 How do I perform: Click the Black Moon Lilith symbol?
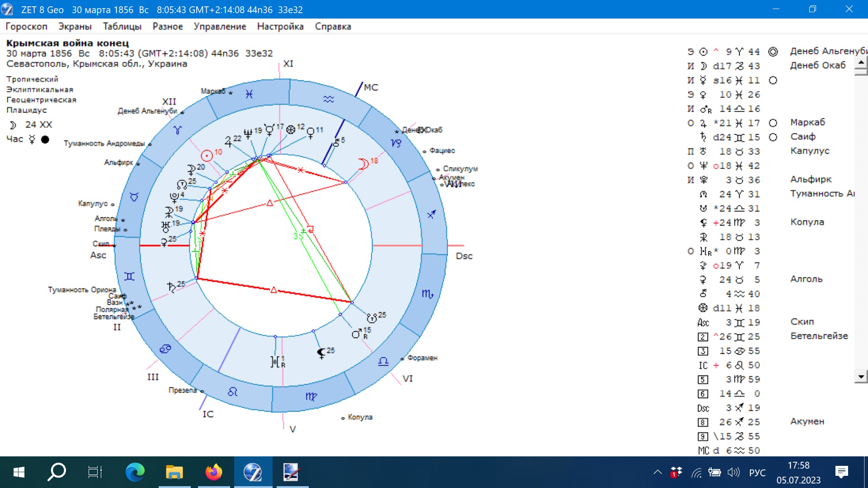(321, 353)
